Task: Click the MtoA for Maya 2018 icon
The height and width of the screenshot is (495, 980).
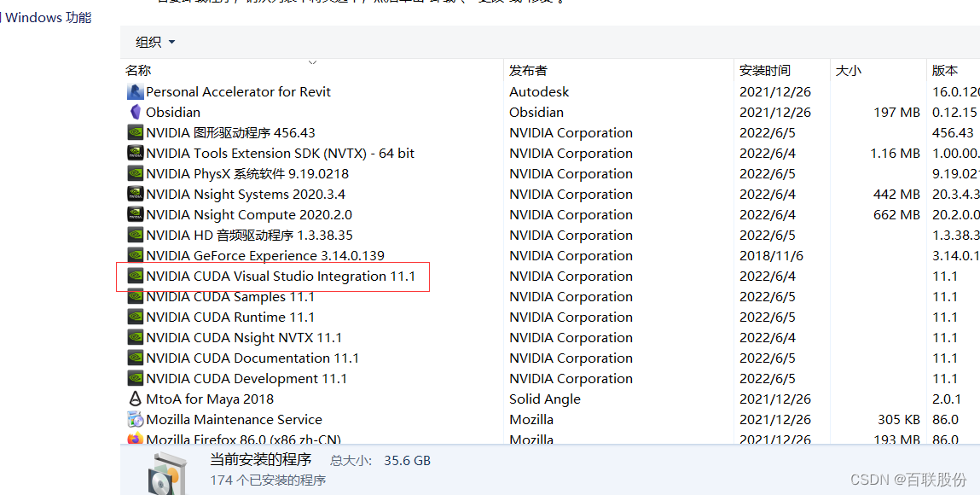Action: point(135,399)
